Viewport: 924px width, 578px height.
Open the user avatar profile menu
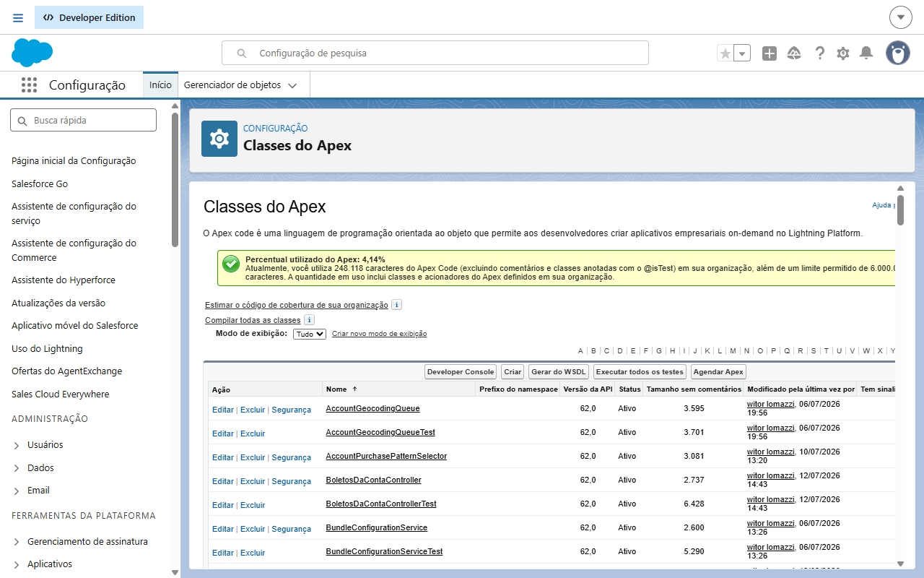tap(898, 53)
